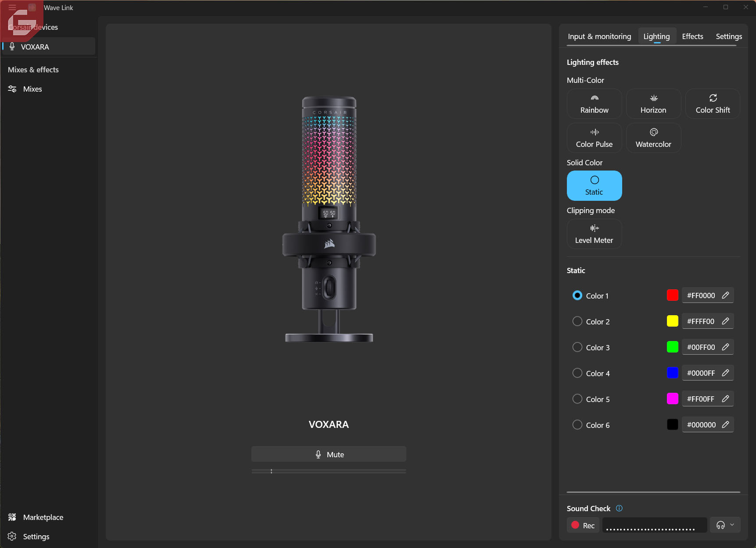Switch to the Lighting tab

656,36
